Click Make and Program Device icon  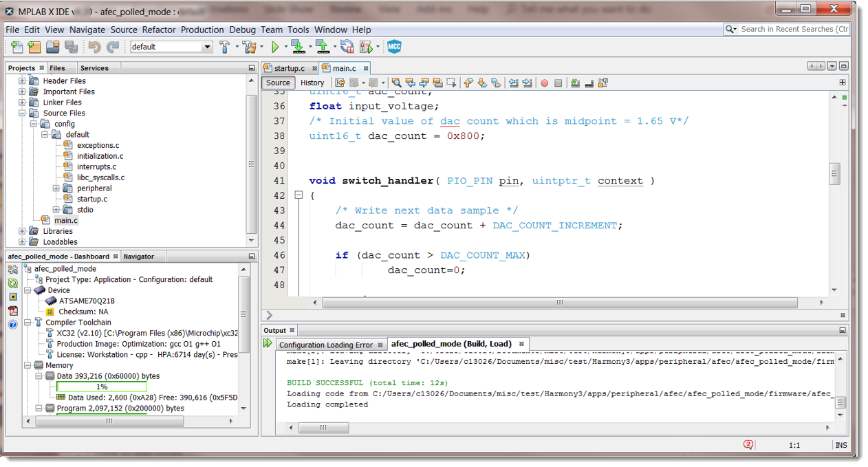click(298, 47)
